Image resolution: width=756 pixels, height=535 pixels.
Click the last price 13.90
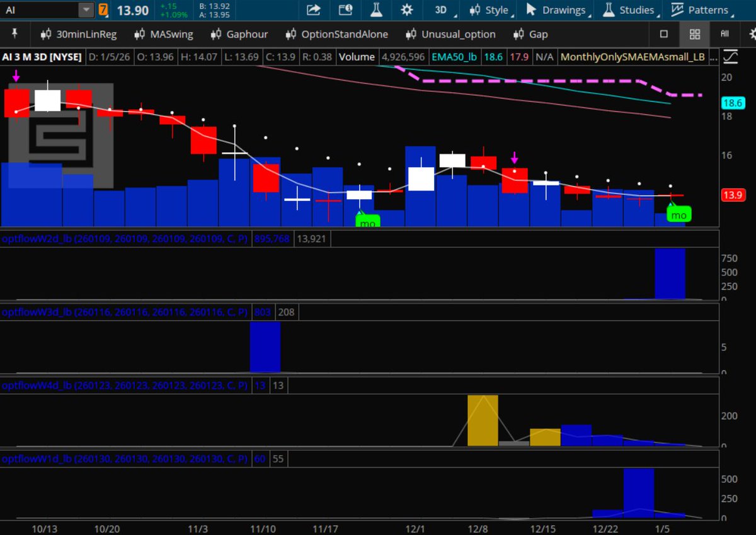(132, 10)
